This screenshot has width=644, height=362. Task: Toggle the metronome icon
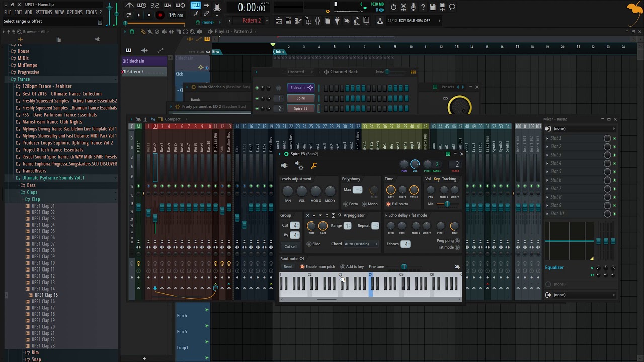[129, 6]
